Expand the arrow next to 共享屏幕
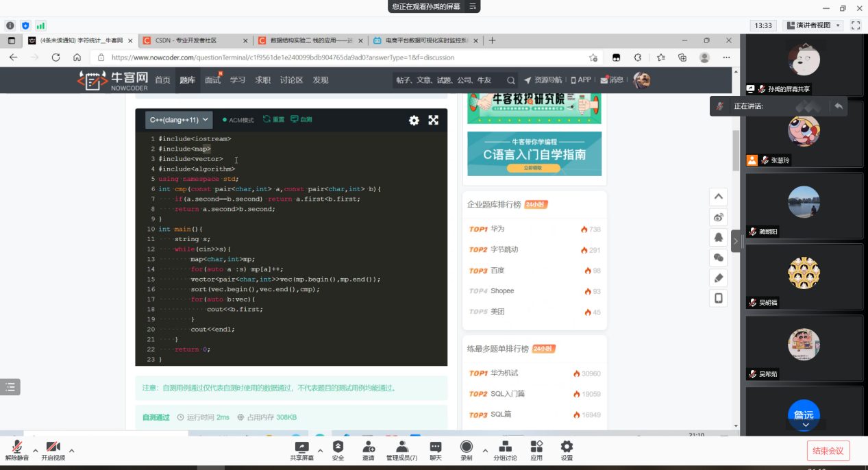 pos(321,449)
